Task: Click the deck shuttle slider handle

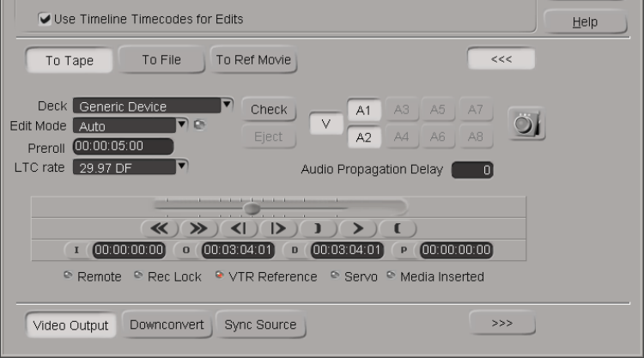Action: (252, 208)
